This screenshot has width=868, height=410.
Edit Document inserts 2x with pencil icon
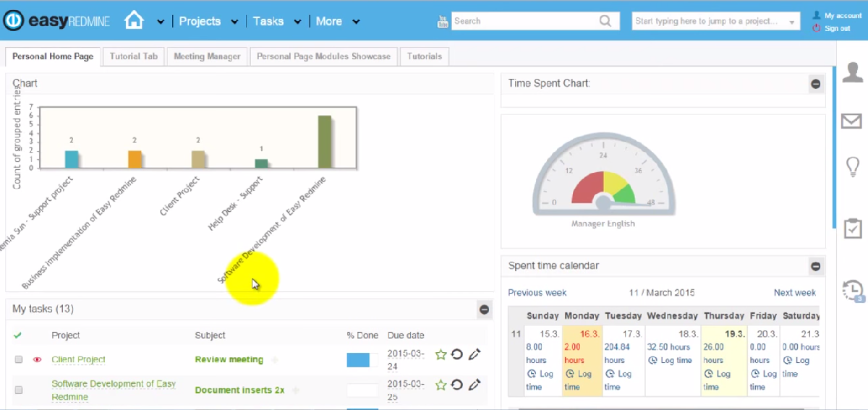475,385
